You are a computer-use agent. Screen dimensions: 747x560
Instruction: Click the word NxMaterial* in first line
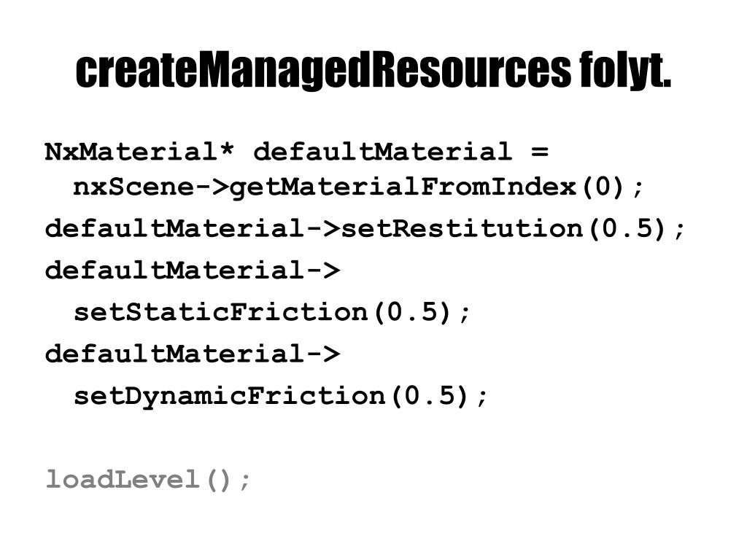(139, 152)
